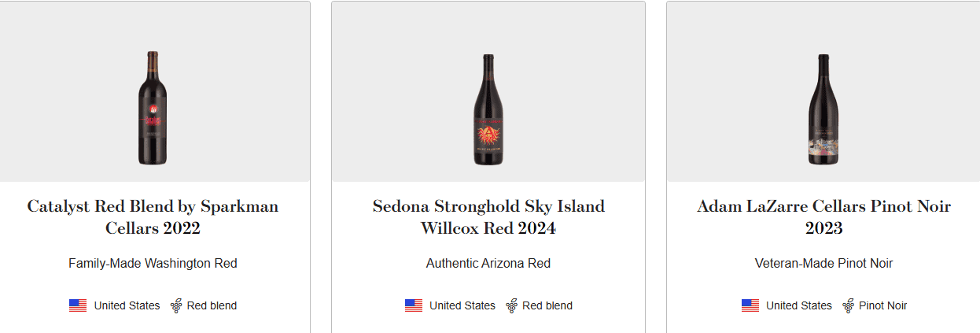Open the Adam LaZarre Pinot Noir bottle image
980x333 pixels.
click(823, 110)
